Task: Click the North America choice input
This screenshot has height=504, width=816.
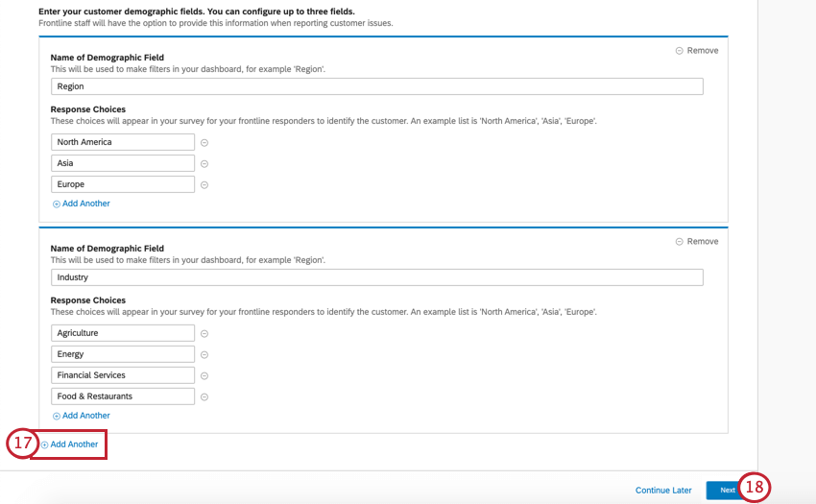Action: point(123,142)
